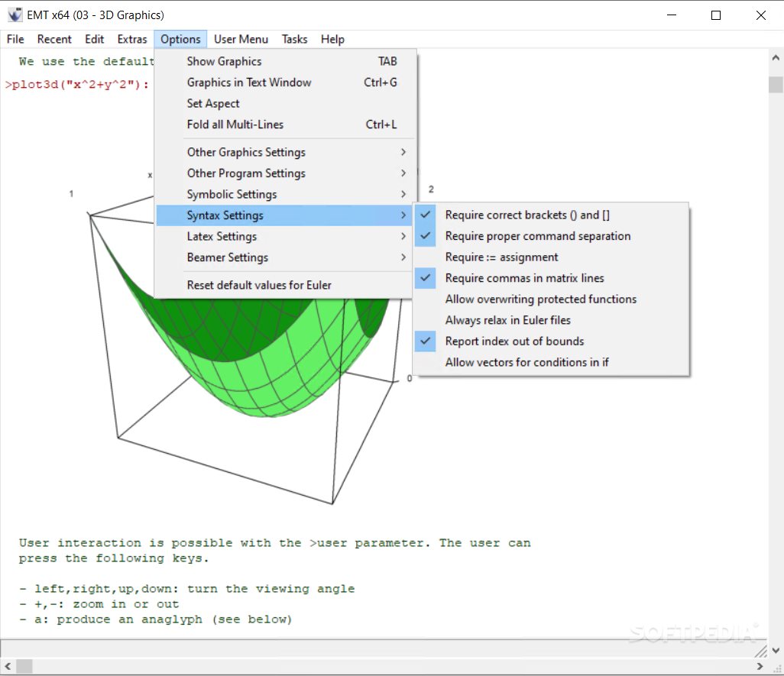Viewport: 784px width, 676px height.
Task: Toggle Require correct brackets () and []
Action: point(551,215)
